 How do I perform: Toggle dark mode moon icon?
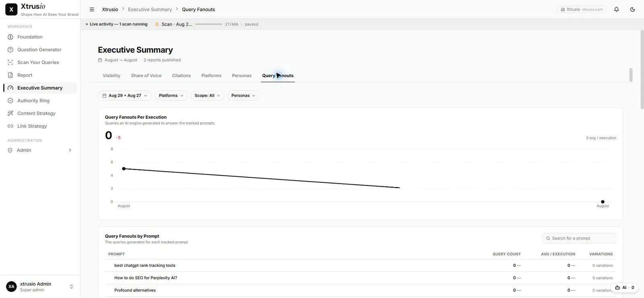pos(632,9)
